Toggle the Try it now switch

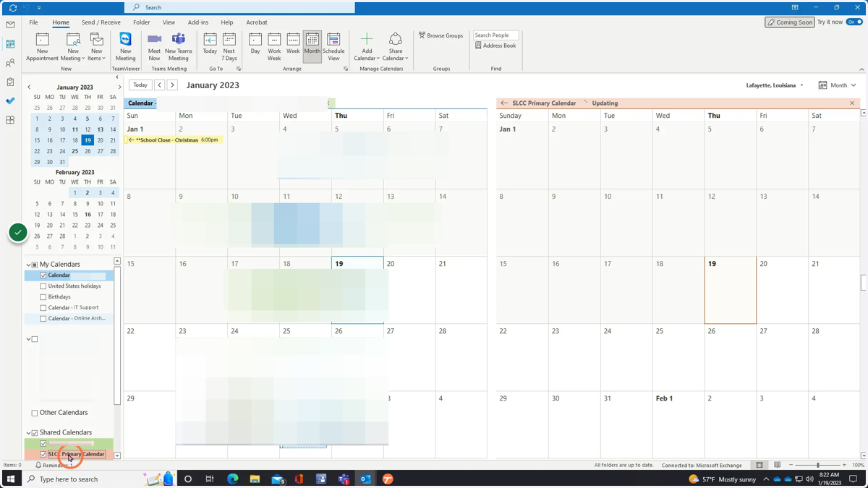tap(854, 22)
